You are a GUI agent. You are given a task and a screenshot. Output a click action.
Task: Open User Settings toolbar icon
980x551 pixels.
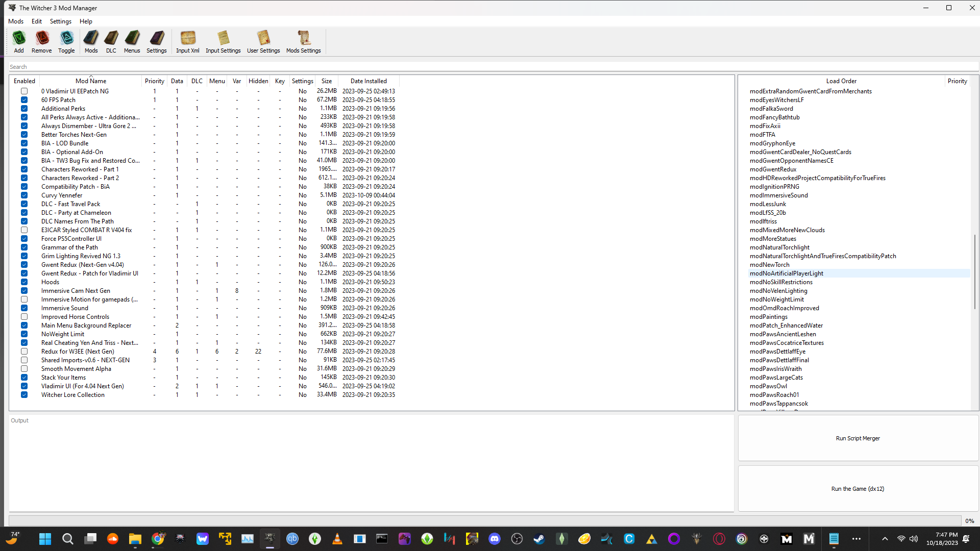click(263, 42)
